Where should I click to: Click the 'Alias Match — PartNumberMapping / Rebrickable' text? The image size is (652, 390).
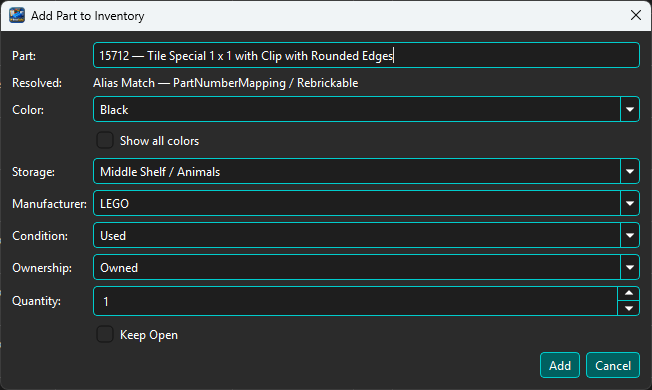(x=225, y=83)
